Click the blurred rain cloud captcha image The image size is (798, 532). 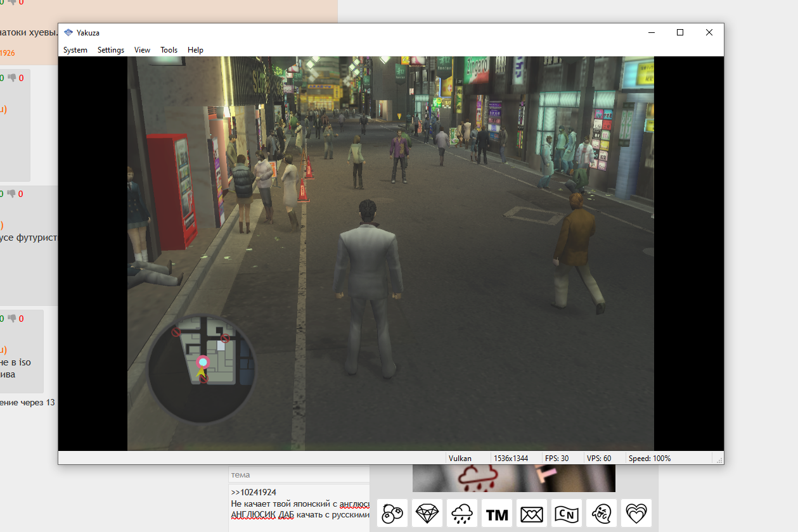514,478
